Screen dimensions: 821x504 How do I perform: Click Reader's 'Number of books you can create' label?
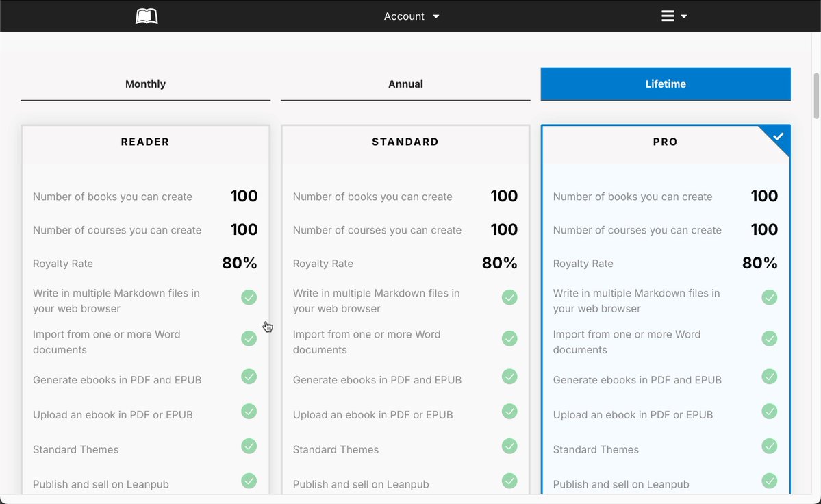click(112, 197)
